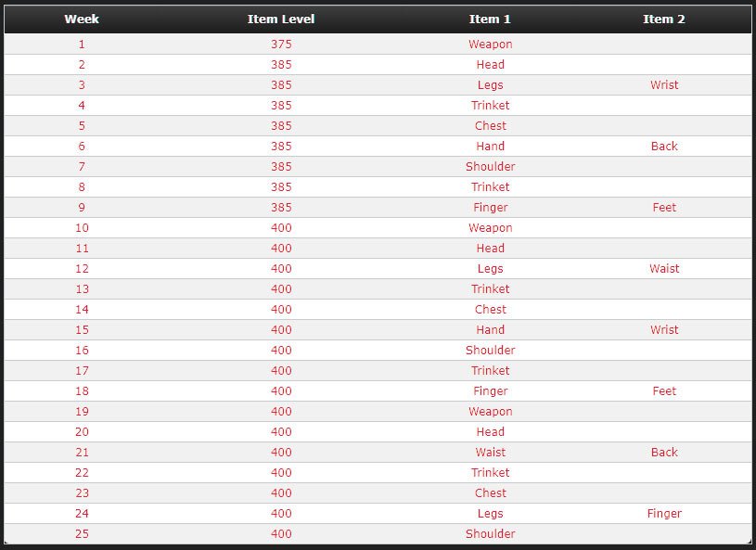Select week number 10 cell
The height and width of the screenshot is (550, 756).
[82, 228]
